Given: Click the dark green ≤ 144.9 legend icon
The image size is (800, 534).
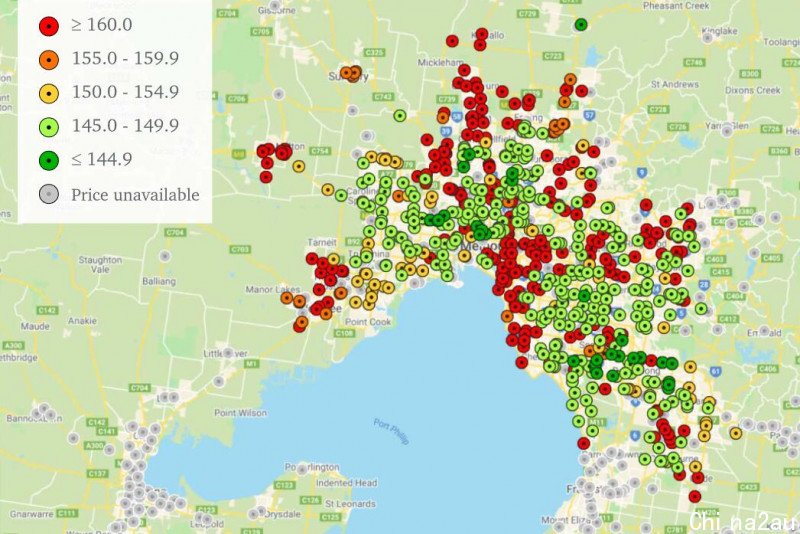Looking at the screenshot, I should (x=49, y=161).
